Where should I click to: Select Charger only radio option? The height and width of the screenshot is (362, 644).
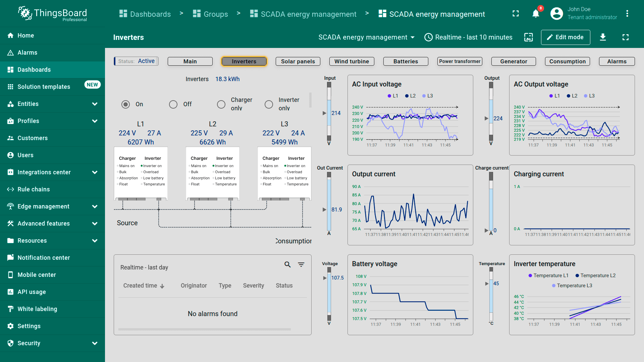[x=221, y=104]
